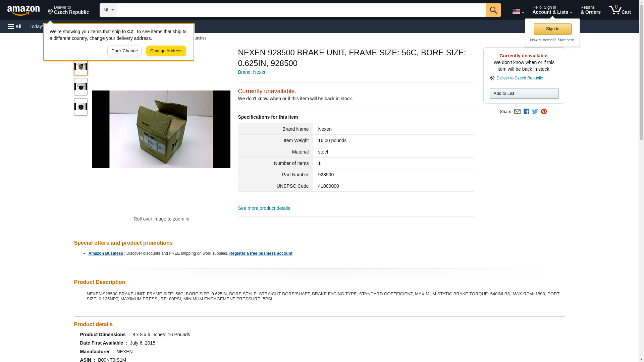Expand Account & Lists menu
The height and width of the screenshot is (362, 644).
(552, 10)
